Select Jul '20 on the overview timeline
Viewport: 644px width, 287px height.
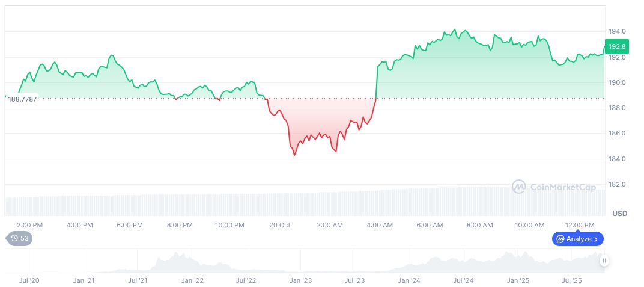[29, 280]
